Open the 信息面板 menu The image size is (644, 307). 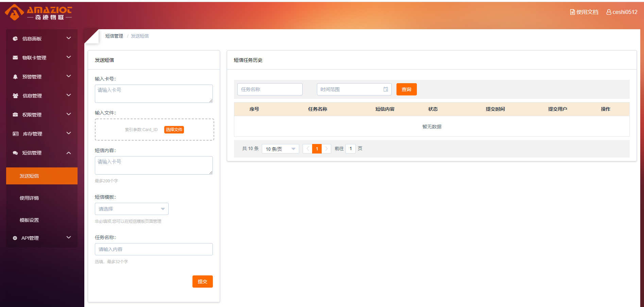[x=42, y=39]
